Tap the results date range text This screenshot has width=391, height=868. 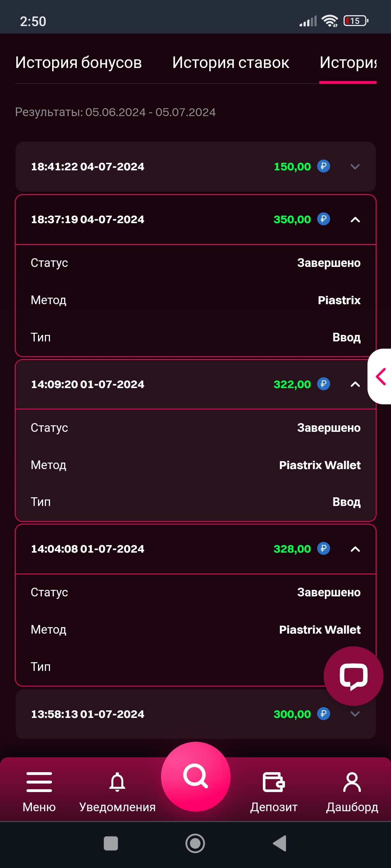(x=115, y=112)
